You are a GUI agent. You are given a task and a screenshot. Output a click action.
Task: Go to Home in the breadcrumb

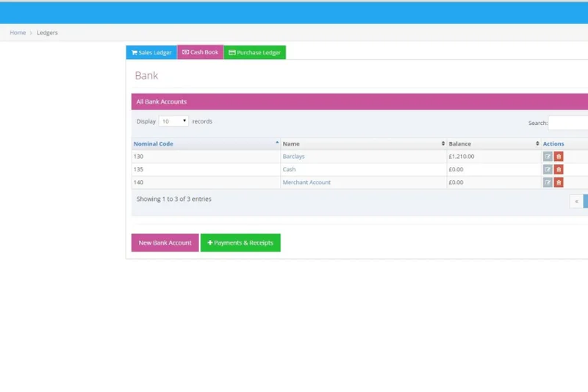tap(18, 32)
